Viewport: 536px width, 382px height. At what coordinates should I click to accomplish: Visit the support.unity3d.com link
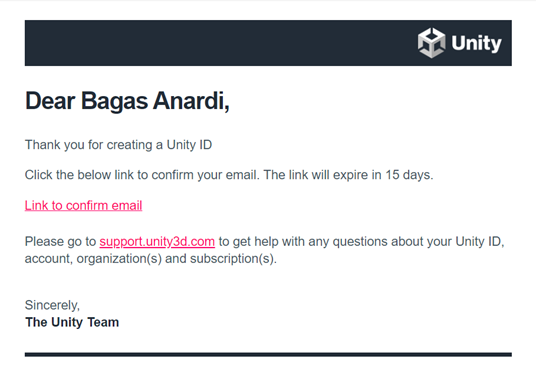pyautogui.click(x=157, y=242)
